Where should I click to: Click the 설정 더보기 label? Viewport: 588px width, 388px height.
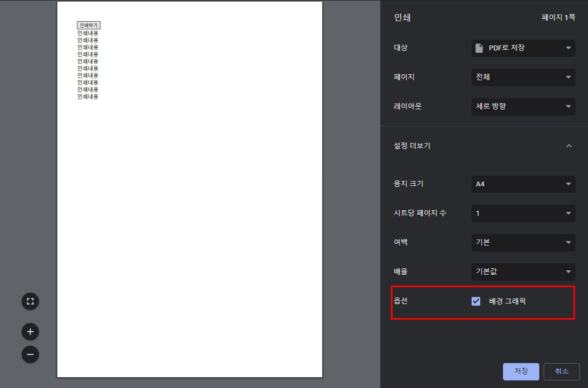(x=411, y=146)
